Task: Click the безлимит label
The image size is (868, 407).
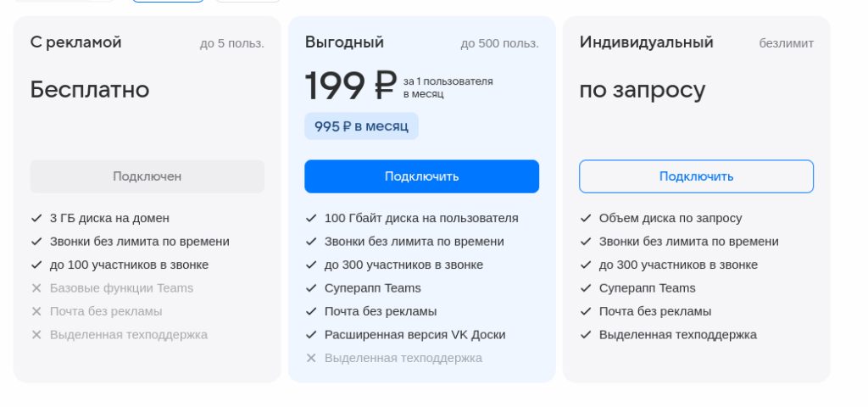Action: click(x=786, y=43)
